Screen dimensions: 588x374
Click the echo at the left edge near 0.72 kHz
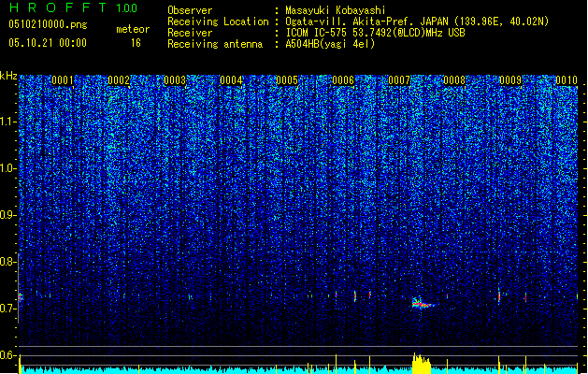tap(21, 297)
